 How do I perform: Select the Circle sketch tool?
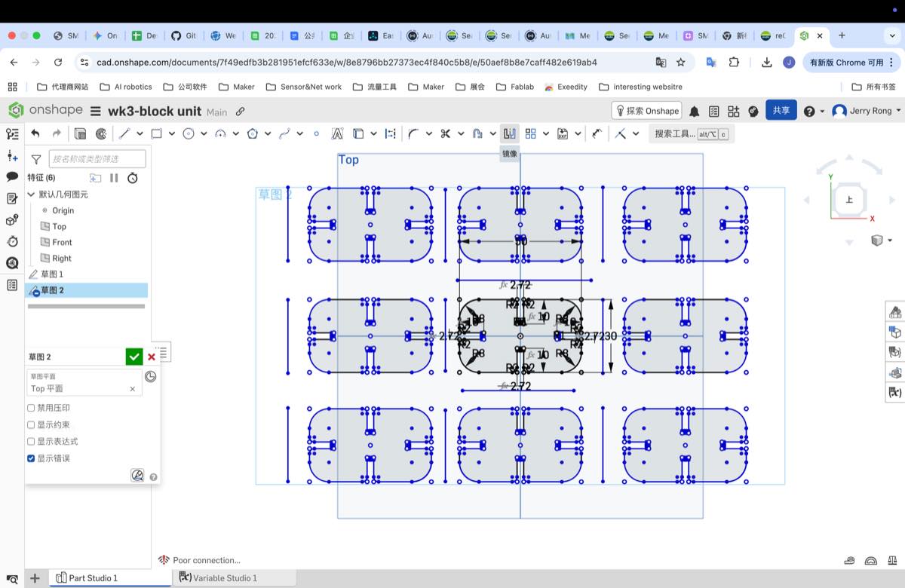pos(189,133)
